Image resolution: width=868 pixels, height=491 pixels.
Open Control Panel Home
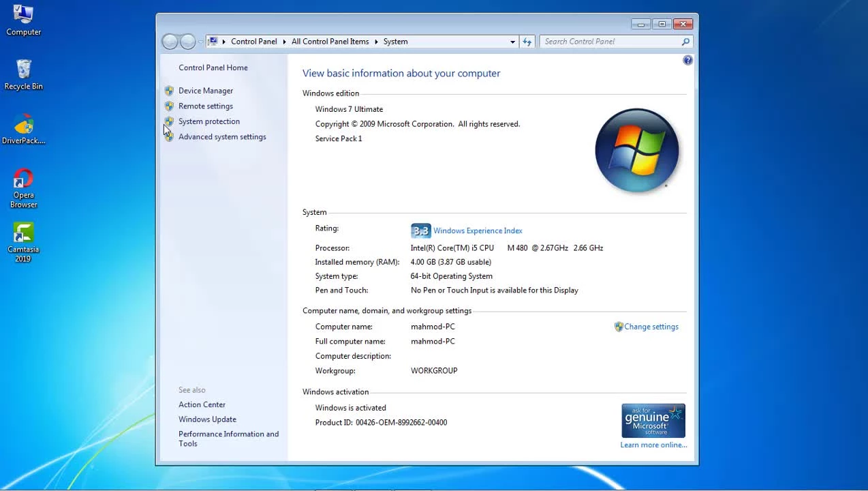coord(213,68)
